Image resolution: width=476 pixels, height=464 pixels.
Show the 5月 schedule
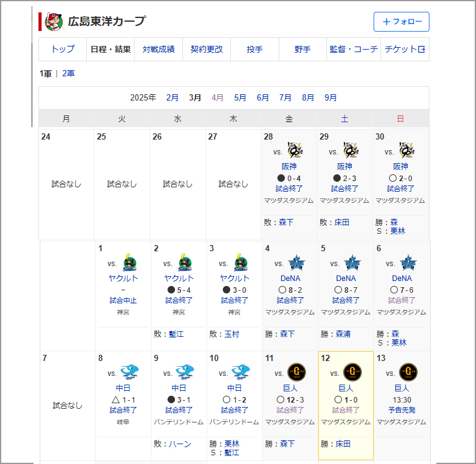(x=240, y=97)
